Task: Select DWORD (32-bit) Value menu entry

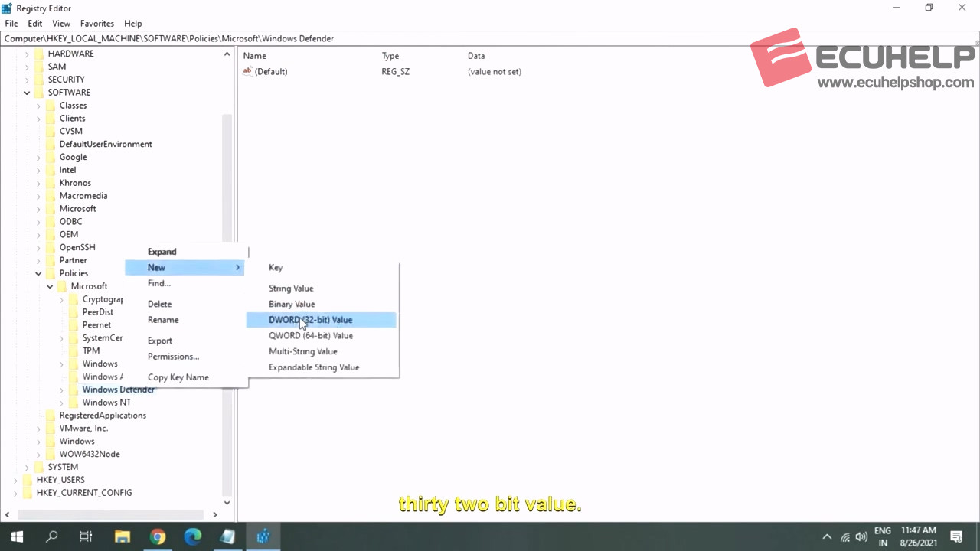Action: 322,320
